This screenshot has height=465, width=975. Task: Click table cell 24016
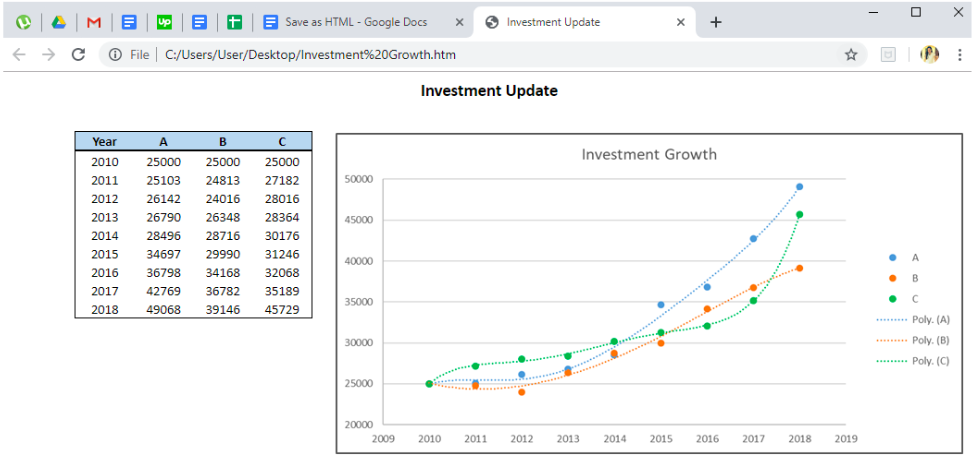coord(223,199)
